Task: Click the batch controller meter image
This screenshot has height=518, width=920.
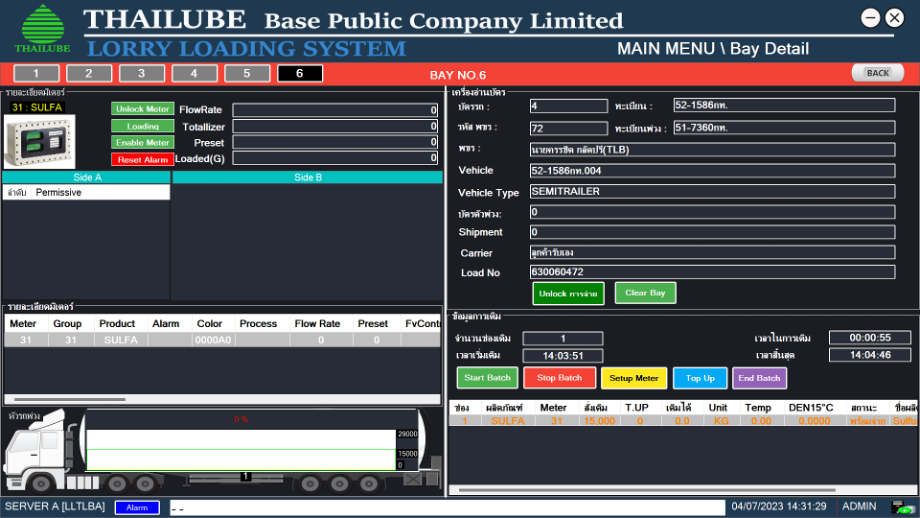Action: pos(39,141)
